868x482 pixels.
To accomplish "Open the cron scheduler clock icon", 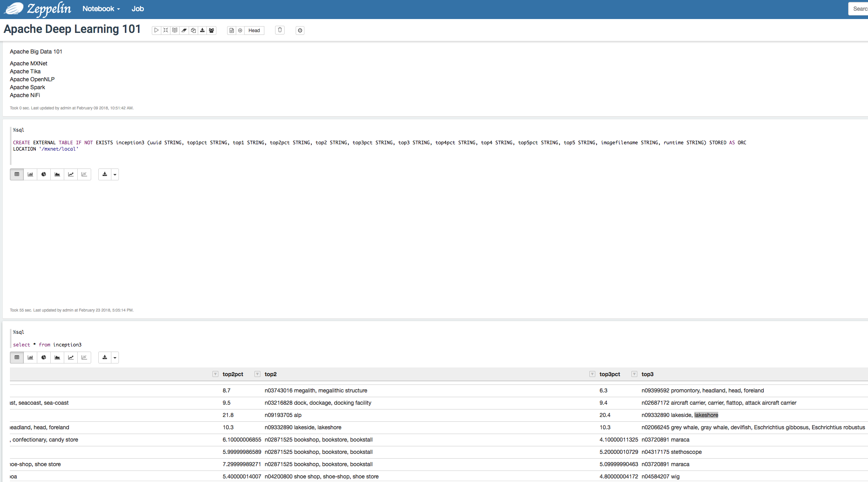I will 300,31.
